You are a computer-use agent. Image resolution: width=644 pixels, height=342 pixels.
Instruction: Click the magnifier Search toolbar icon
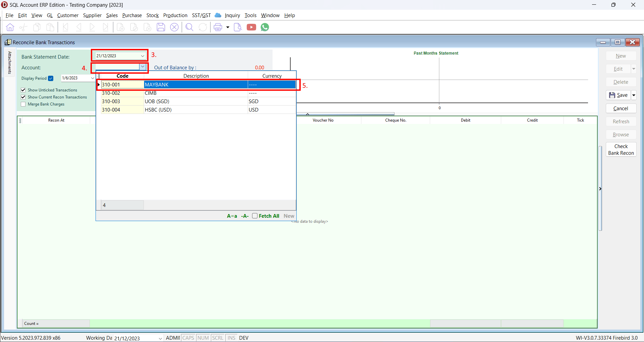(189, 27)
